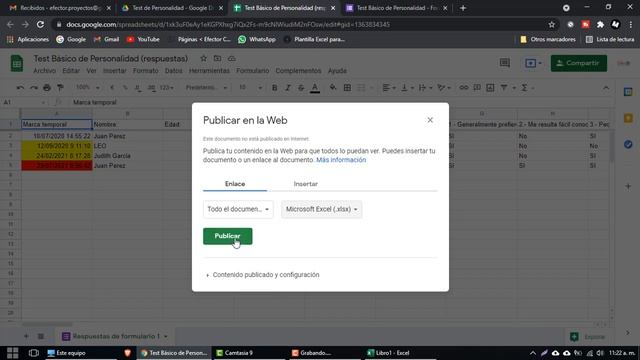Click cell containing Judith Garcia

pyautogui.click(x=127, y=156)
